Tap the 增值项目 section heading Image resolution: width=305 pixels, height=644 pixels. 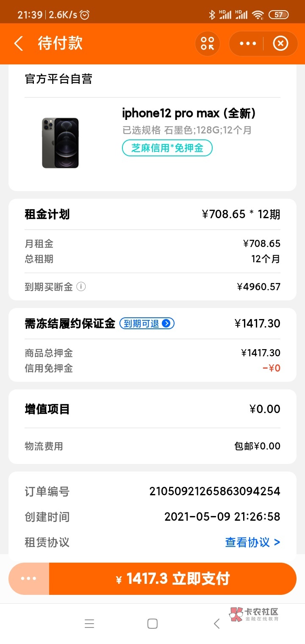pyautogui.click(x=47, y=409)
